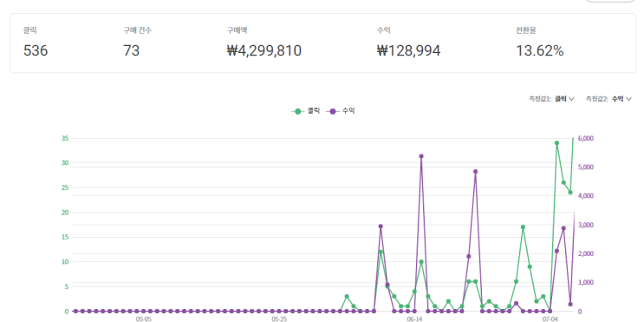
Task: Click the purple 4,000 label on the right axis
Action: pyautogui.click(x=586, y=196)
